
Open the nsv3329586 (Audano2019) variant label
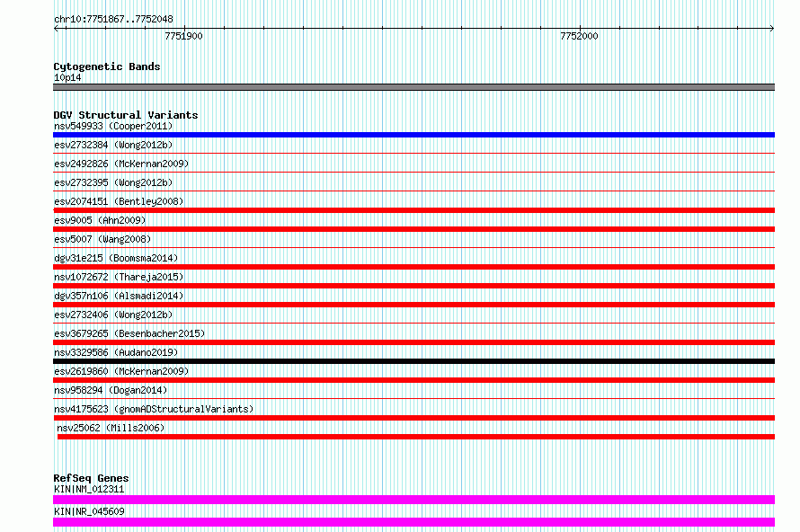click(116, 352)
